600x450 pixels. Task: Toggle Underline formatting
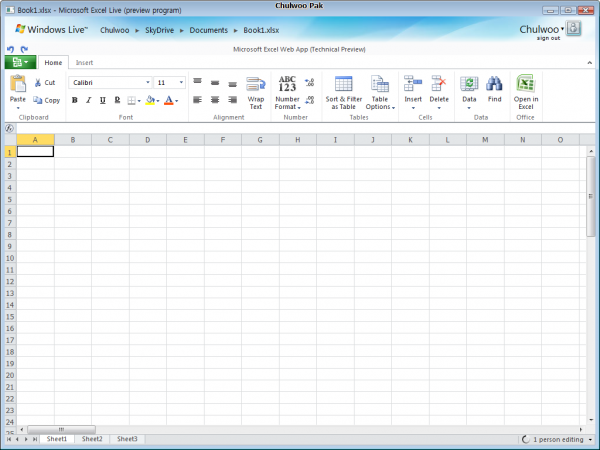[x=103, y=100]
